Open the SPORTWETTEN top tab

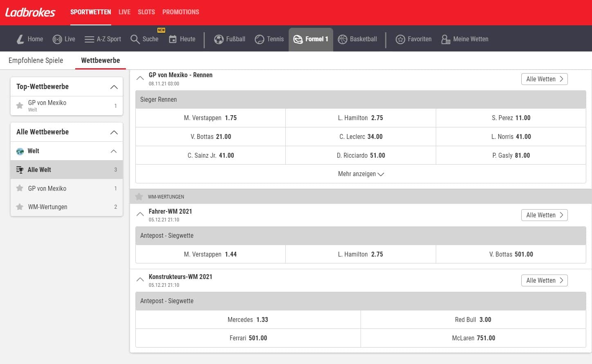click(x=91, y=12)
